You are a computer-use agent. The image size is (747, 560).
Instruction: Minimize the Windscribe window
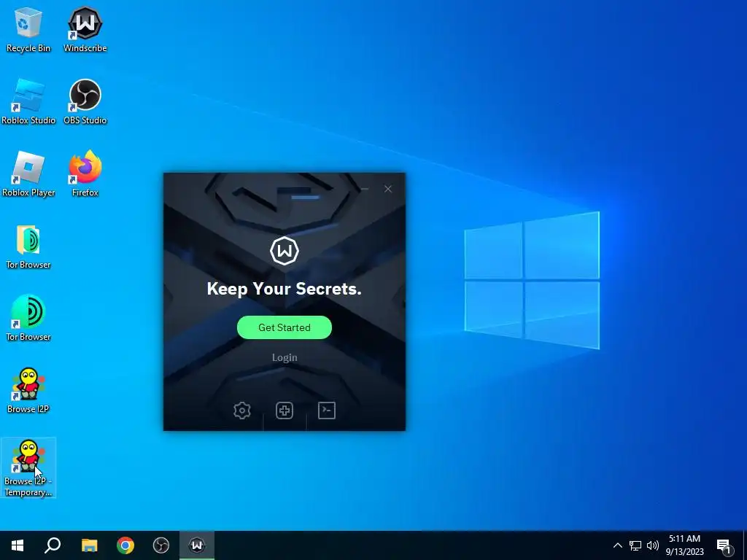(x=365, y=189)
